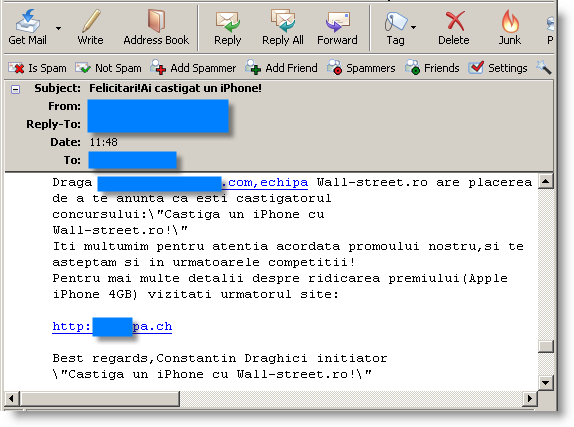The width and height of the screenshot is (574, 427).
Task: Click the text 'Best regards,Constantin Draghici initiator'
Action: pos(220,359)
